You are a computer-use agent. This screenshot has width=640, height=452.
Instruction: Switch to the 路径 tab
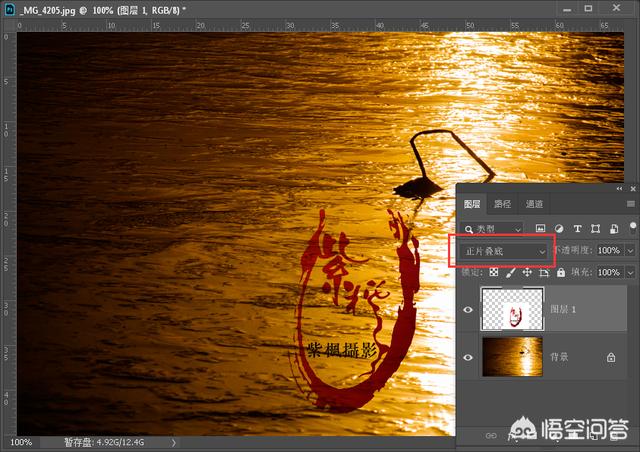tap(502, 204)
